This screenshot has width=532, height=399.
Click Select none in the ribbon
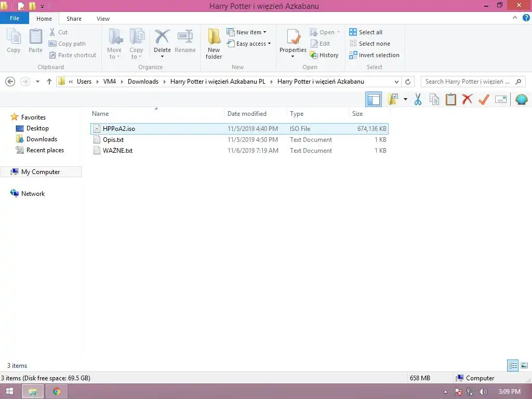370,44
